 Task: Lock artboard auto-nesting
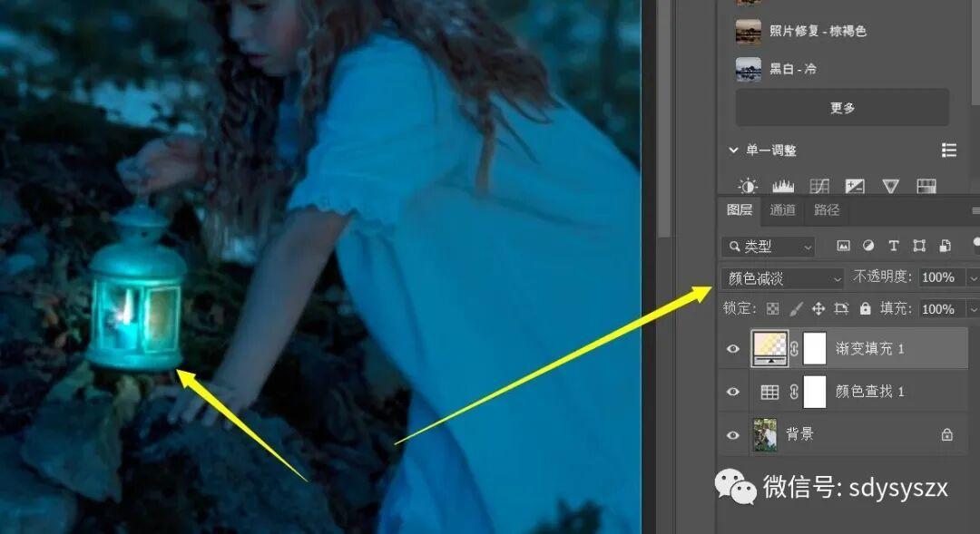(x=841, y=308)
